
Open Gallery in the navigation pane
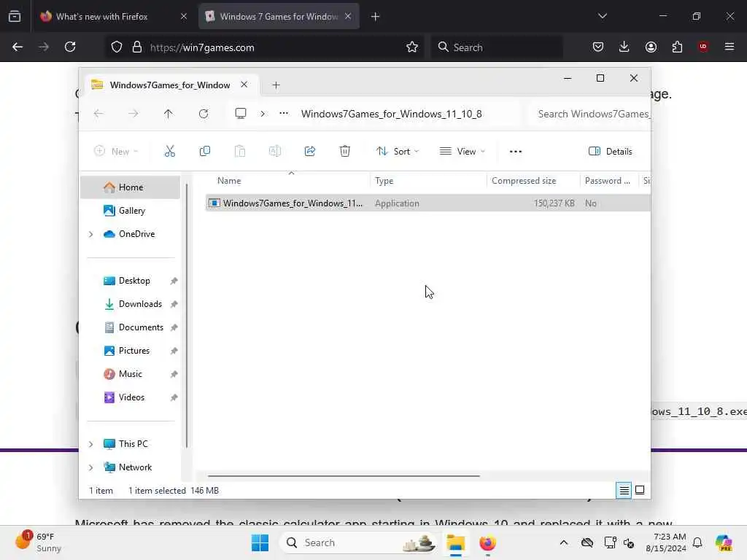click(x=131, y=211)
